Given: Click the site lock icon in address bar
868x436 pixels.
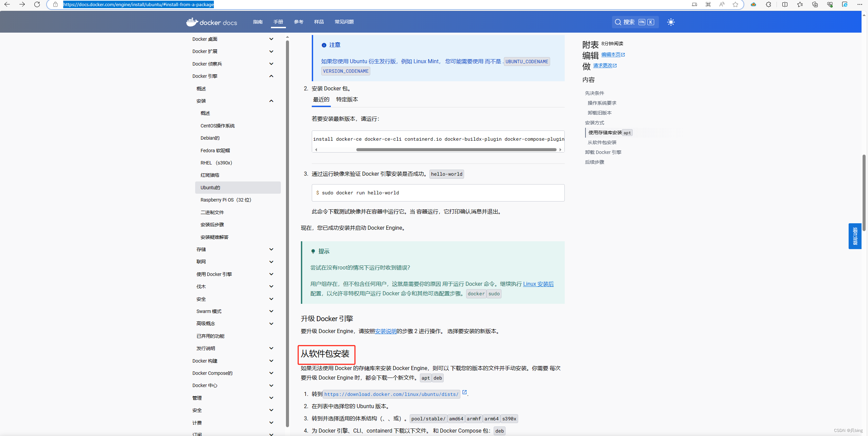Looking at the screenshot, I should pos(55,4).
